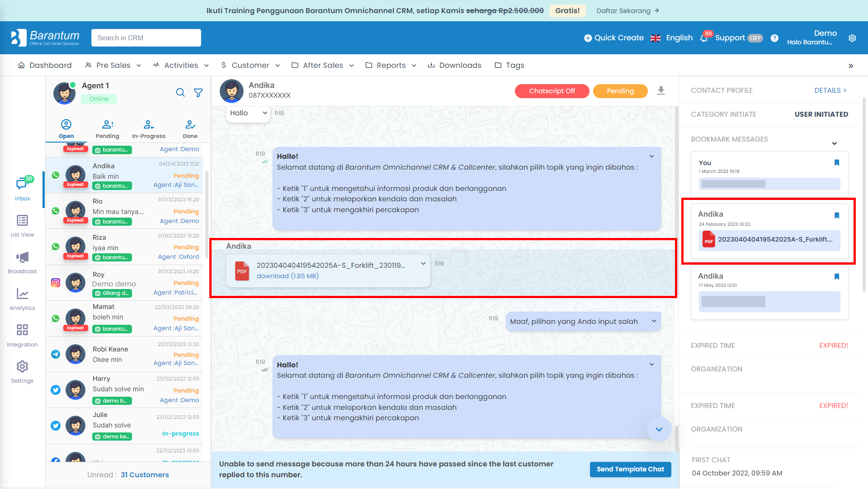Open Harry's Twitter conversation
Viewport: 868px width, 489px height.
tap(124, 390)
